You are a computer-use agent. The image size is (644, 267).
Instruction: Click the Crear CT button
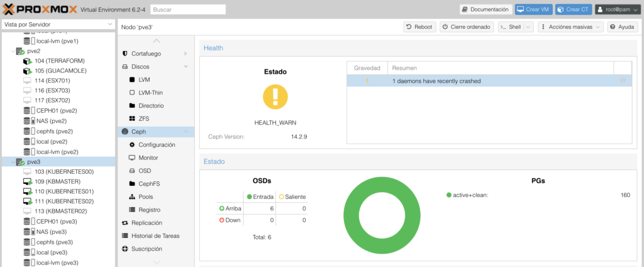pos(574,9)
